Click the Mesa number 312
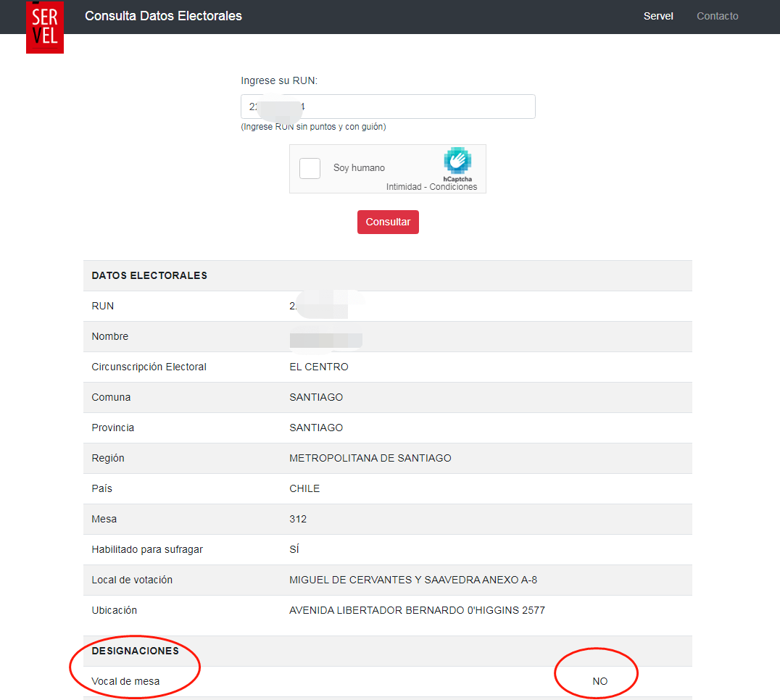The image size is (780, 700). click(x=298, y=519)
